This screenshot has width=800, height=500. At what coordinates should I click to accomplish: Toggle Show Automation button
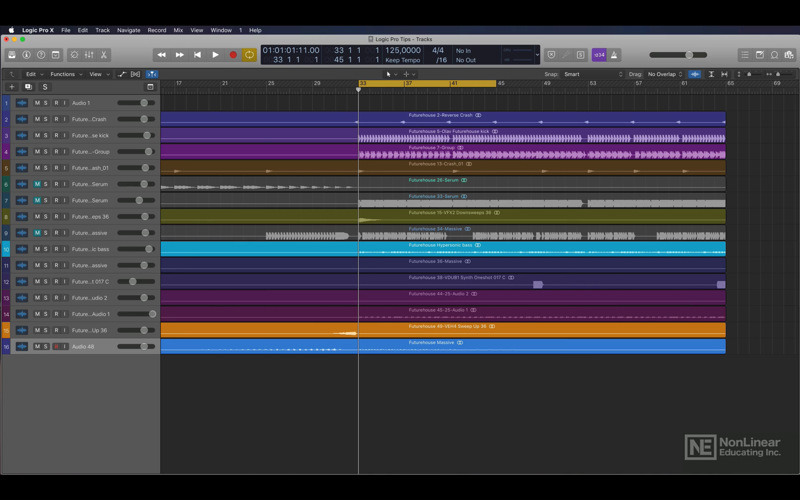(x=122, y=74)
